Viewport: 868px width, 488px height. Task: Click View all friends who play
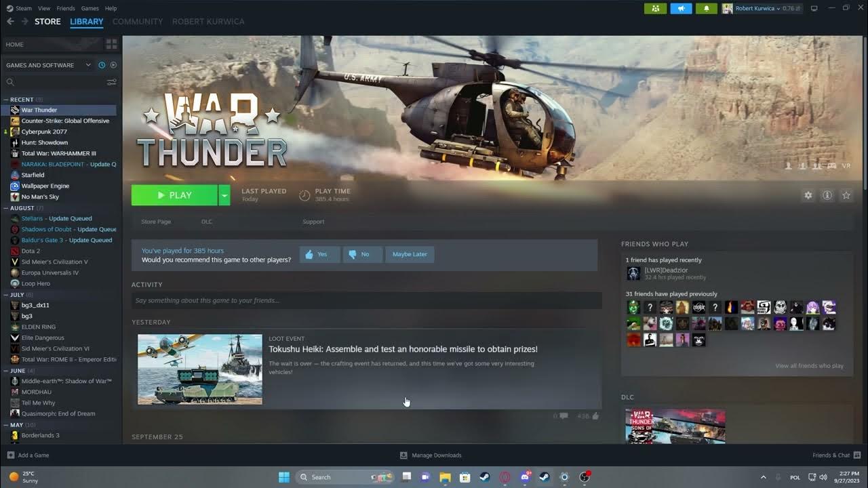pyautogui.click(x=809, y=366)
